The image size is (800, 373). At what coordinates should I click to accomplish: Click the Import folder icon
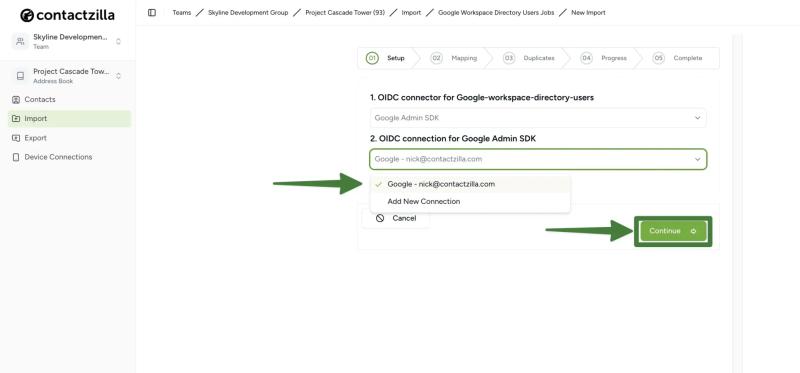(16, 118)
